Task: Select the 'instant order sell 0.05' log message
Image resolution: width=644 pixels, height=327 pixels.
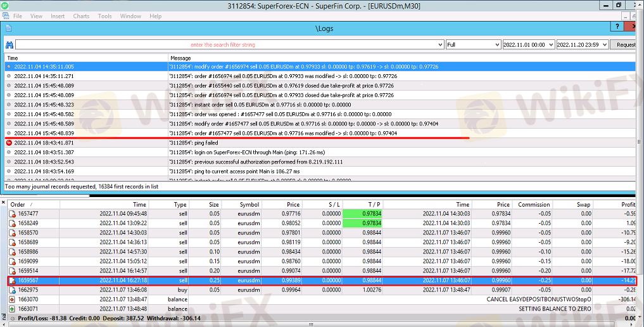Action: coord(260,105)
